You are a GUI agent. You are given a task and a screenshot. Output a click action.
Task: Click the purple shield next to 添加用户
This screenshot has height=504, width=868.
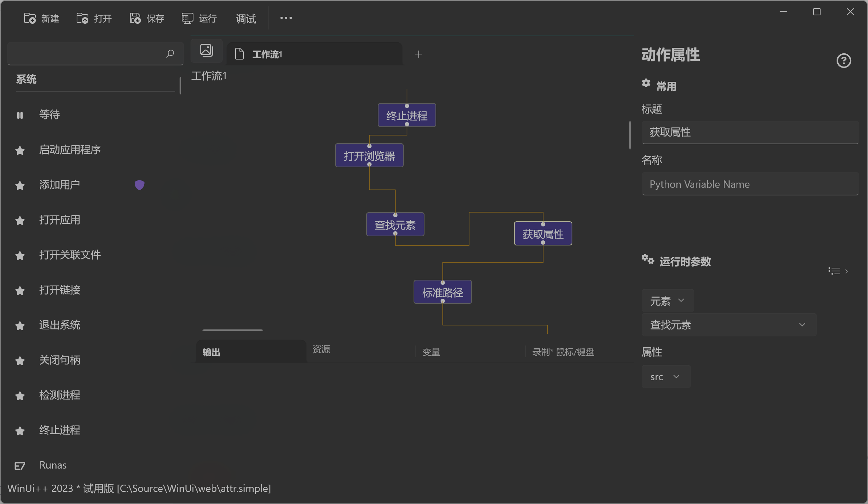139,185
